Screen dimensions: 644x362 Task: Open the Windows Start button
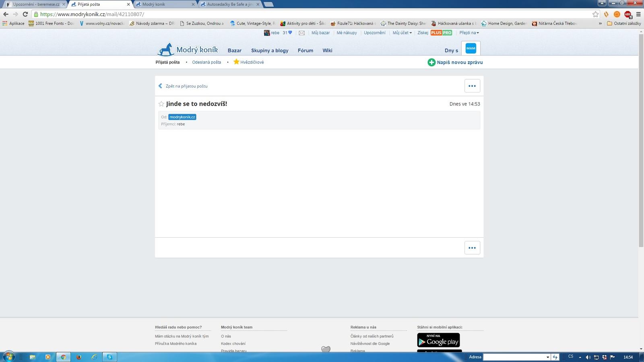tap(8, 357)
